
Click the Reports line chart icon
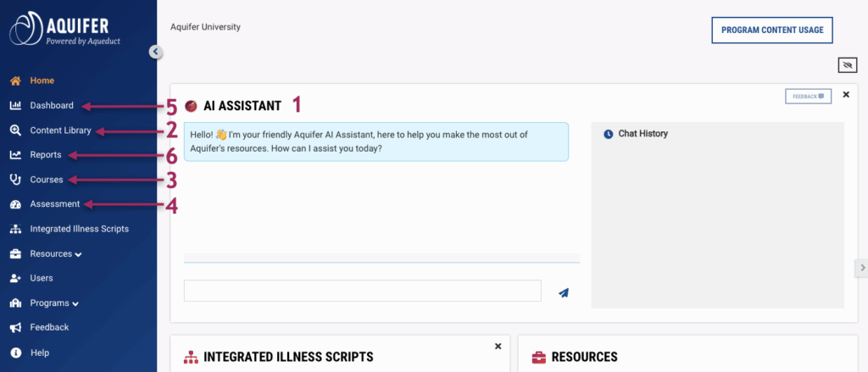15,155
